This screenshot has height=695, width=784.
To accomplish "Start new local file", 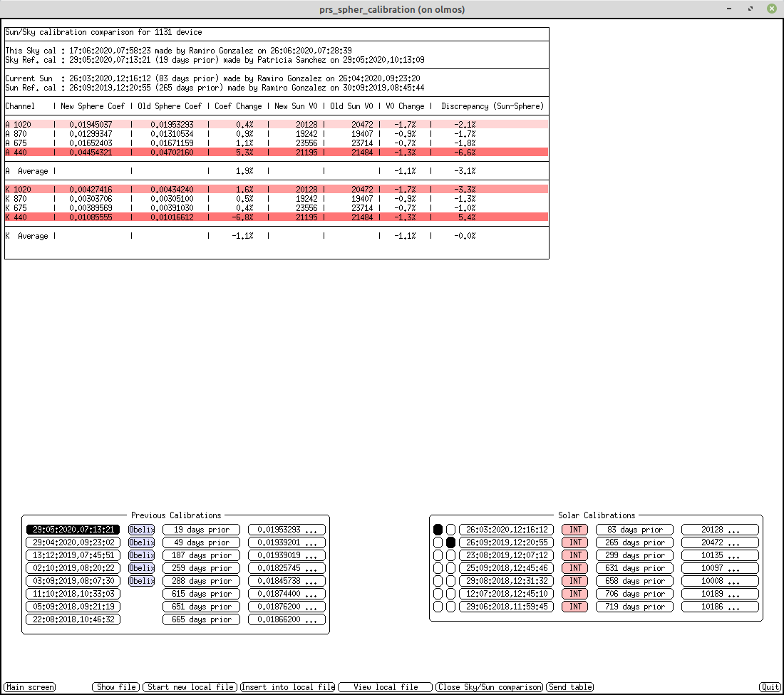I will (x=190, y=687).
